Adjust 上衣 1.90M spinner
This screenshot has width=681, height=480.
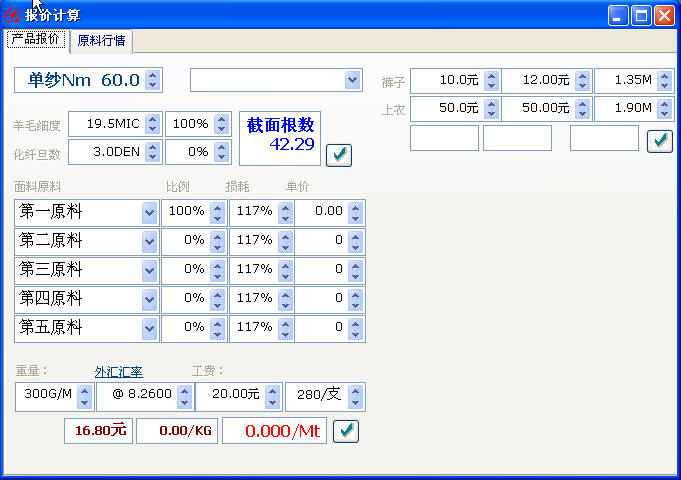click(664, 109)
